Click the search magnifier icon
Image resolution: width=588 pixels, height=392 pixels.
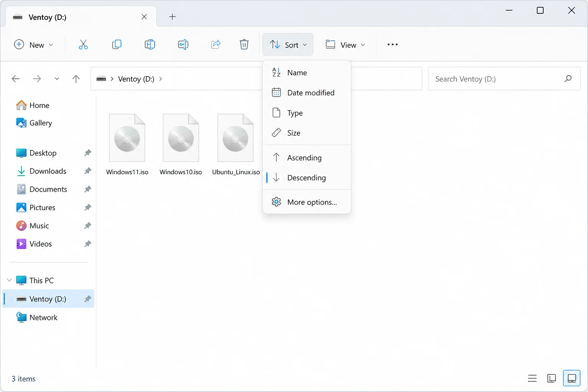568,78
